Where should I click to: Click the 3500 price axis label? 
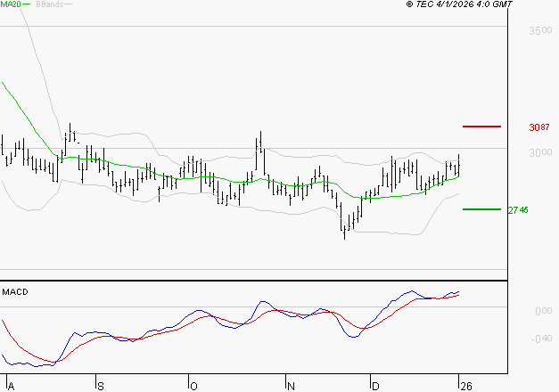[x=539, y=31]
